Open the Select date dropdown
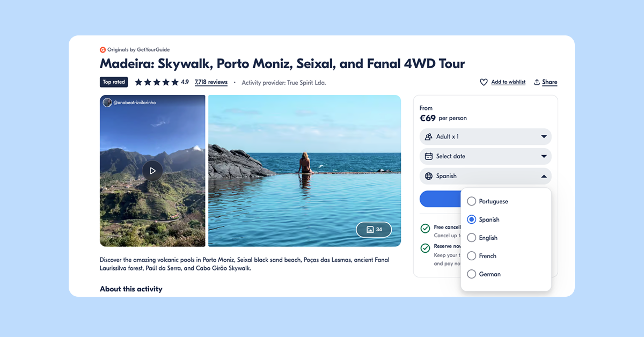 tap(485, 156)
